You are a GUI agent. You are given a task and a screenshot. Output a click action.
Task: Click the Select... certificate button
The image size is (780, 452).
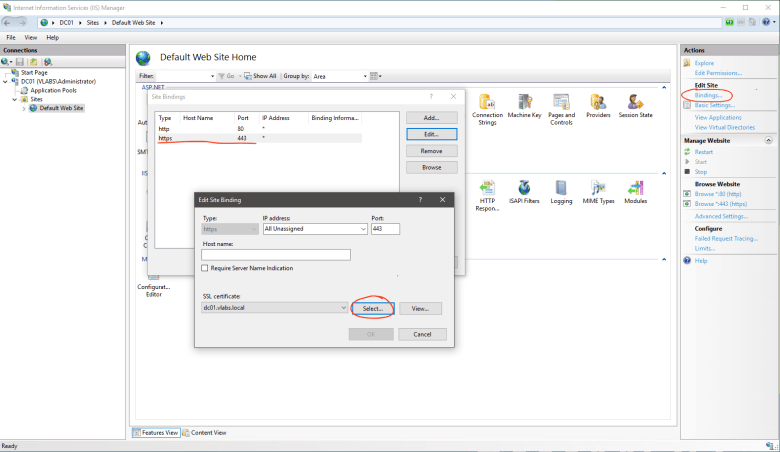click(x=373, y=309)
